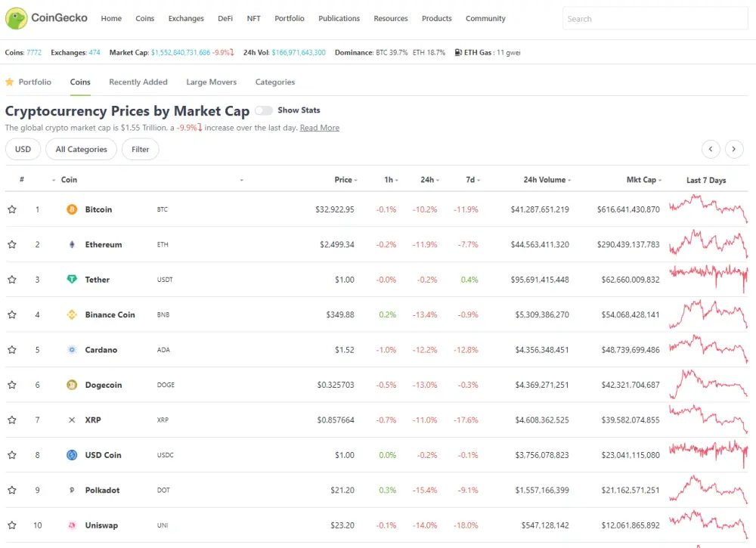Open the All Categories dropdown
756x548 pixels.
click(81, 149)
